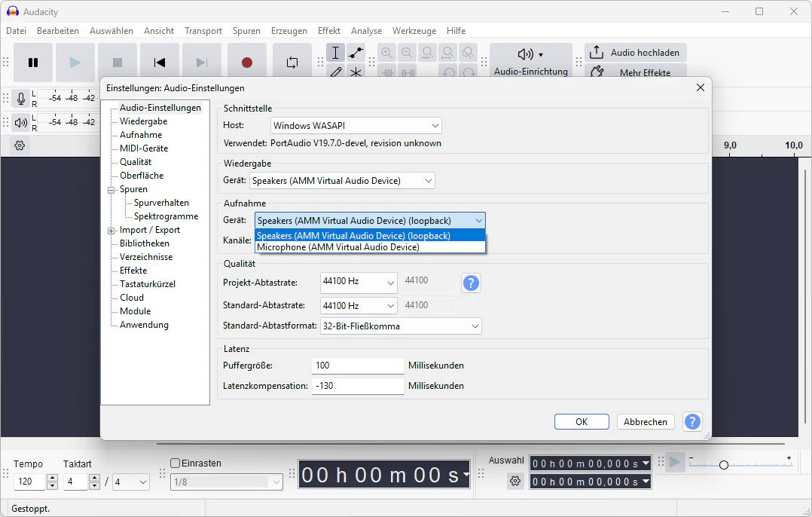This screenshot has height=517, width=812.
Task: Click the Zoom Out magnifier
Action: 407,53
